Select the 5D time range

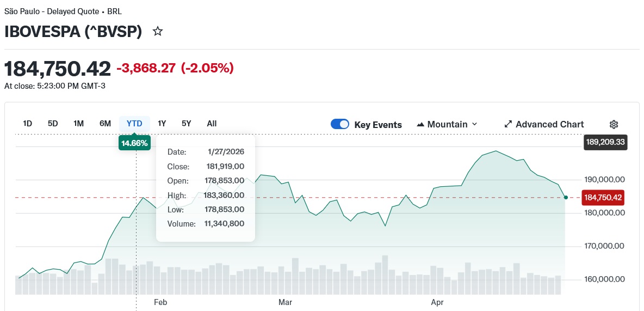(x=53, y=124)
